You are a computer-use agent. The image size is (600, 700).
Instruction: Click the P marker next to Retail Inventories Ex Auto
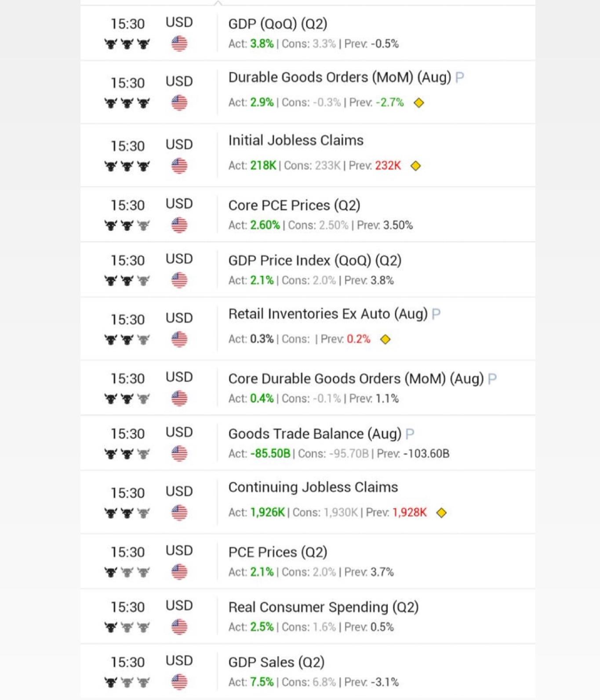[x=436, y=314]
